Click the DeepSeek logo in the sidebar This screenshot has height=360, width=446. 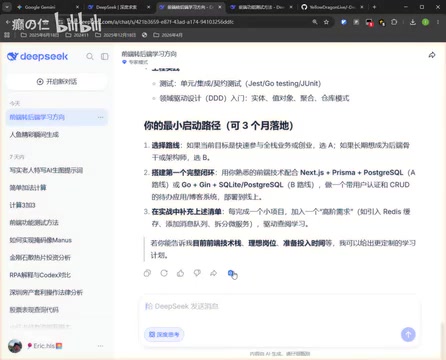37,56
